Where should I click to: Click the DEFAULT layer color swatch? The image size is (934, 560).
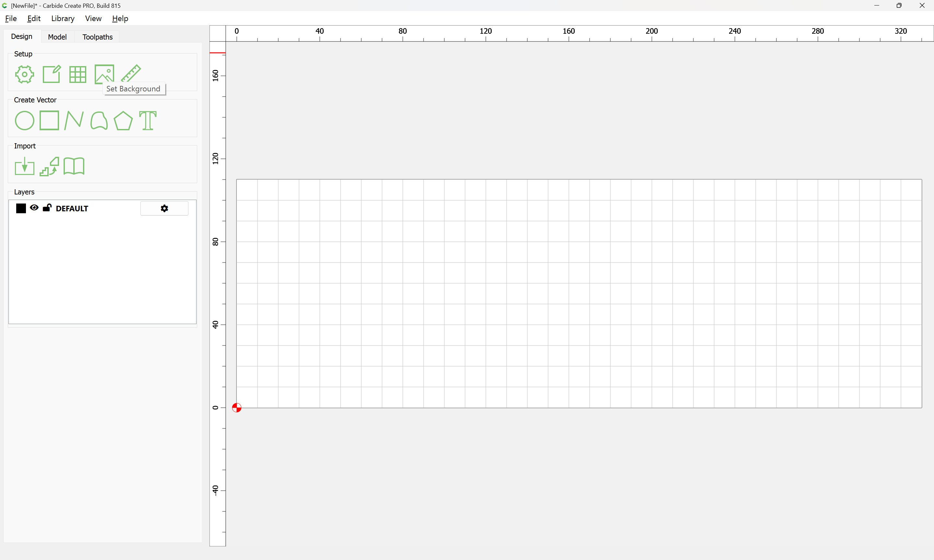pos(21,208)
